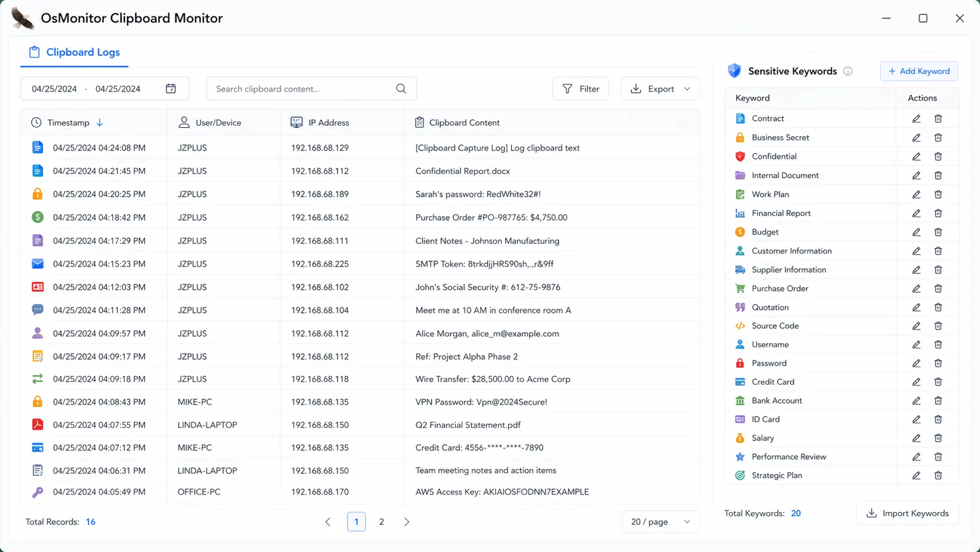Delete the Business Secret keyword

pyautogui.click(x=938, y=137)
